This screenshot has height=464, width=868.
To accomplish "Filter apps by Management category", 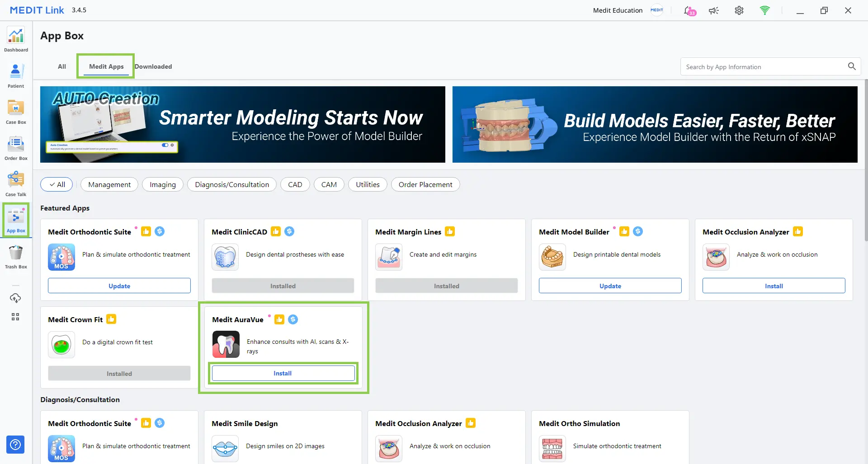I will point(109,184).
